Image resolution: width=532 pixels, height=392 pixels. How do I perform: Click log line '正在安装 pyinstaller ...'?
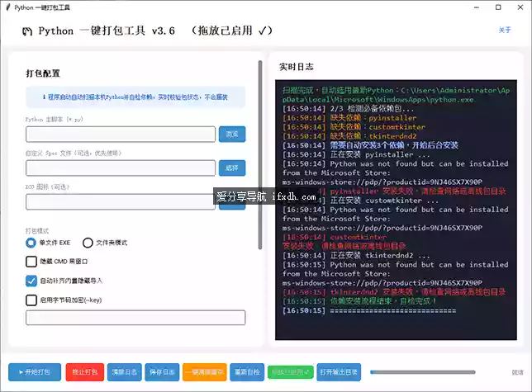[356, 154]
